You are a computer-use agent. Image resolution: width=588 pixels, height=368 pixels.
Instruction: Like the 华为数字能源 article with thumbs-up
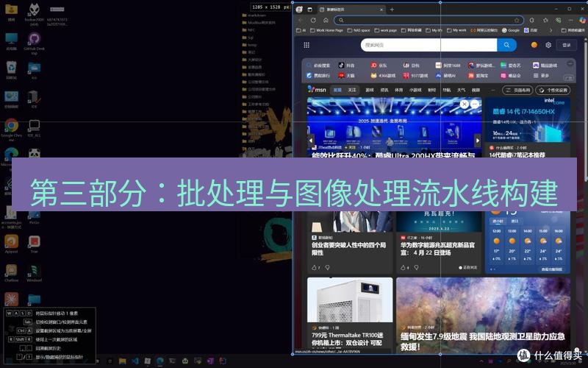[403, 267]
